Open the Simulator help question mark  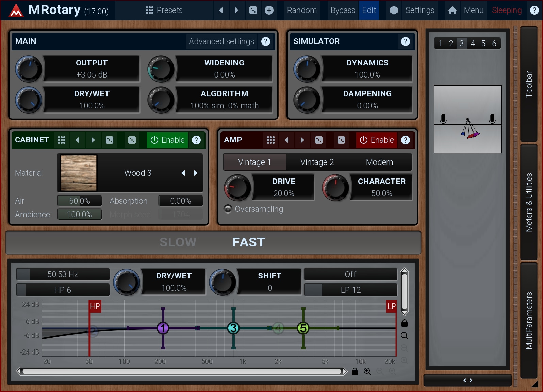(405, 41)
